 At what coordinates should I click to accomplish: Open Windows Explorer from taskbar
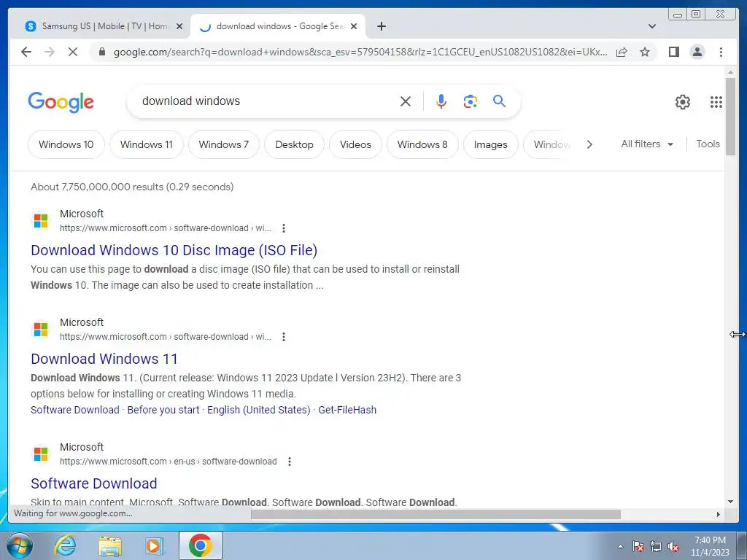pos(110,546)
